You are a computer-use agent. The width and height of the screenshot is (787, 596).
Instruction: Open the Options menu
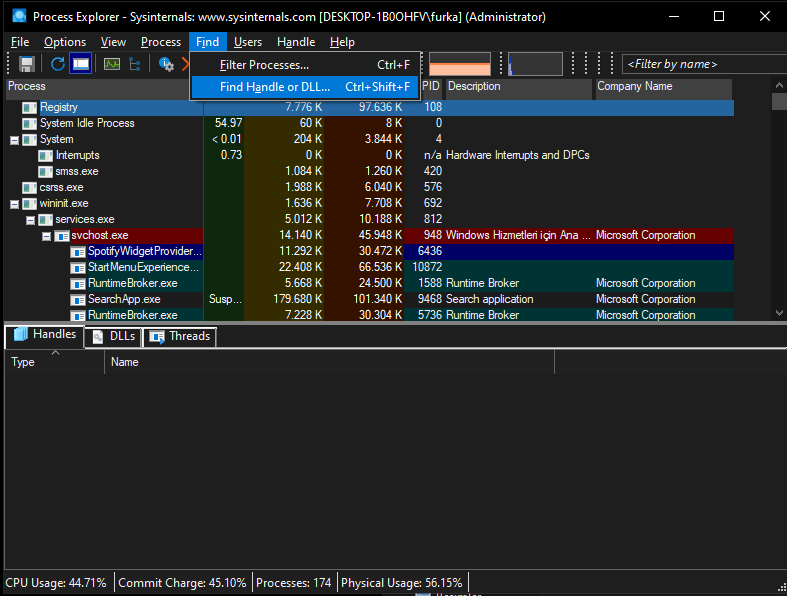65,42
